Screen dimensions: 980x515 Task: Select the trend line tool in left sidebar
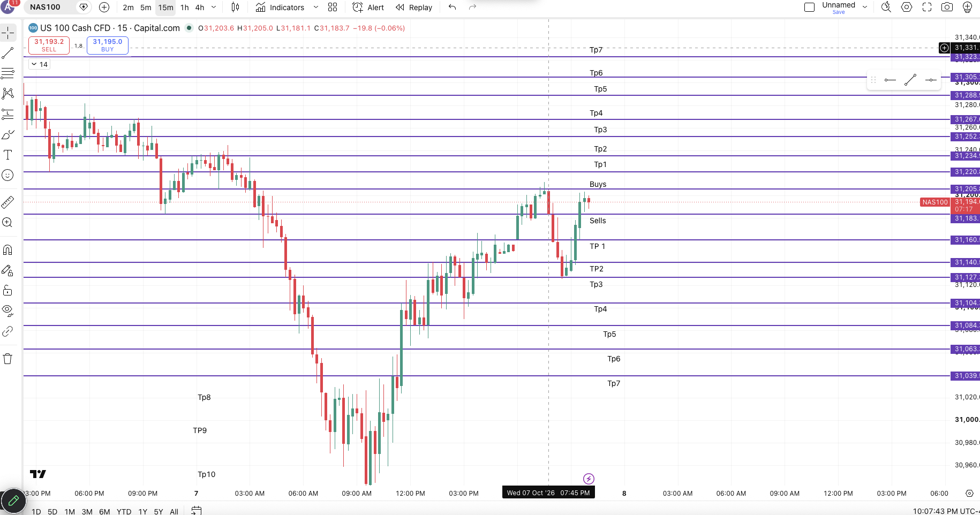[8, 53]
